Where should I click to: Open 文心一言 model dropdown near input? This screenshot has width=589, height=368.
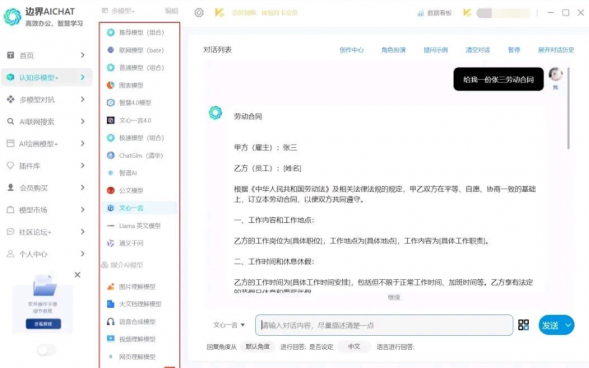[229, 325]
